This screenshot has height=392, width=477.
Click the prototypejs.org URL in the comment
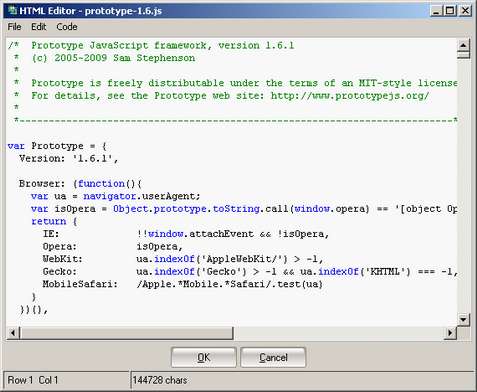[350, 96]
